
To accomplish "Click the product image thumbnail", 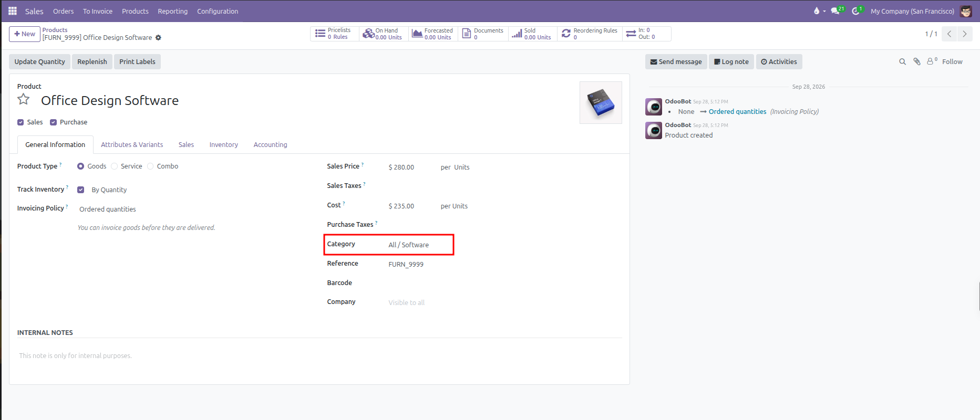I will (x=601, y=102).
